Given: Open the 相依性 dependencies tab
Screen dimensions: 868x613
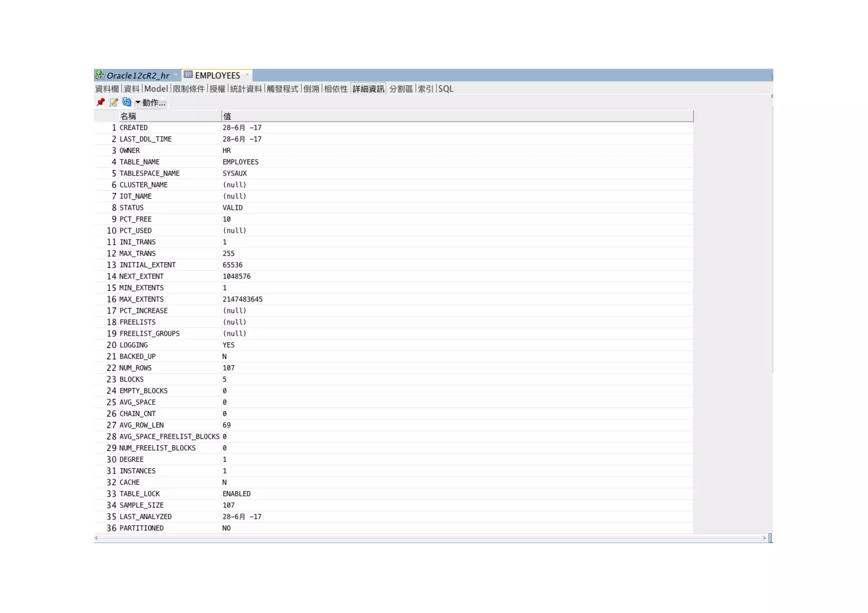Looking at the screenshot, I should pyautogui.click(x=336, y=89).
